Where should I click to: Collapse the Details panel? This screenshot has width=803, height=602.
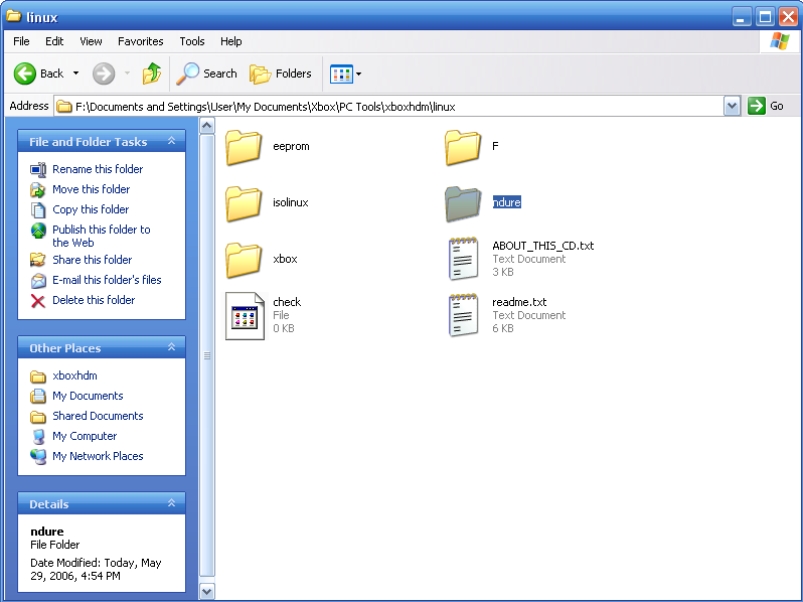coord(171,504)
